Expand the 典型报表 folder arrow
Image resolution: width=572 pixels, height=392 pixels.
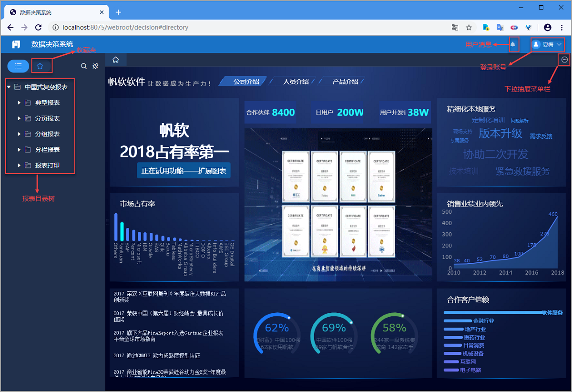19,103
